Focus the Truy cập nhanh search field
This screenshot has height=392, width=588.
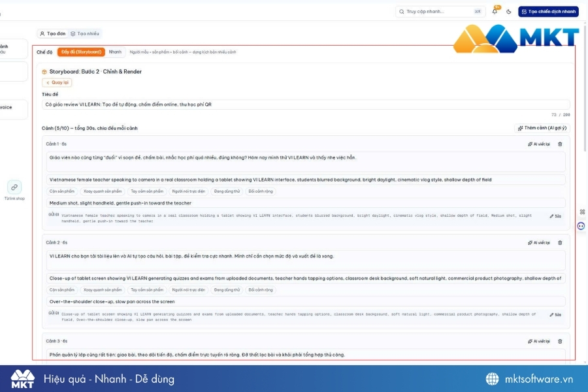pos(440,12)
